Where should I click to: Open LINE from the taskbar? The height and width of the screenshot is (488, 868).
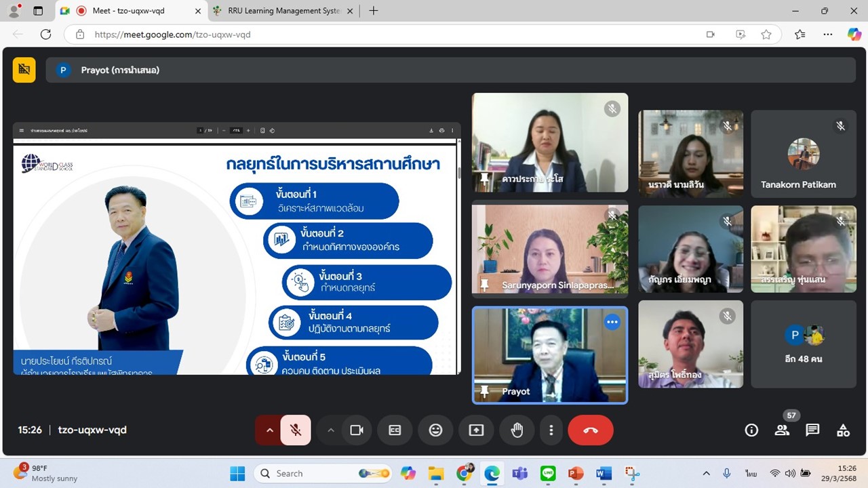click(x=548, y=473)
